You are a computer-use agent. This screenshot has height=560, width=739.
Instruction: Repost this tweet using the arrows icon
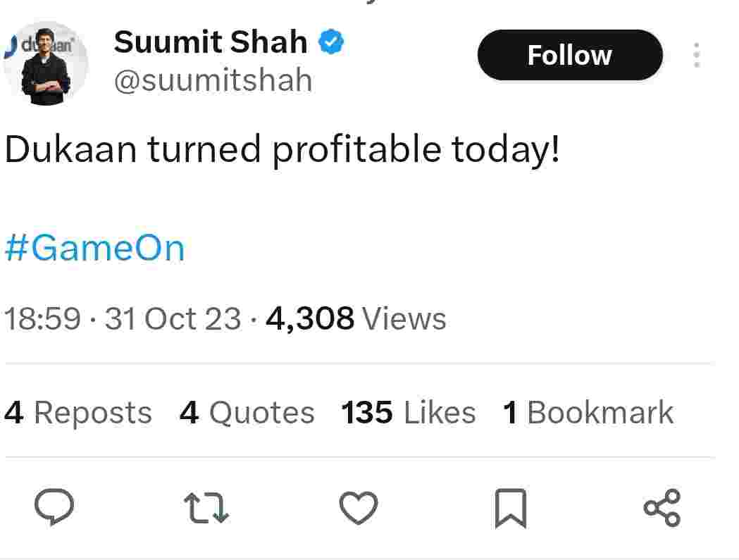point(206,507)
